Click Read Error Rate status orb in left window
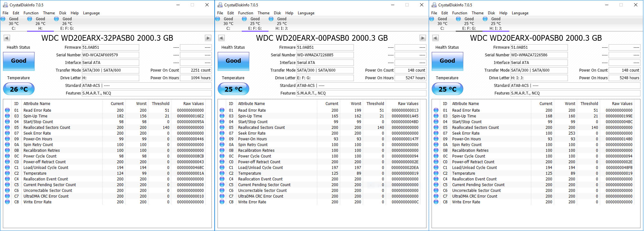Viewport: 644px width, 231px height. pyautogui.click(x=7, y=110)
